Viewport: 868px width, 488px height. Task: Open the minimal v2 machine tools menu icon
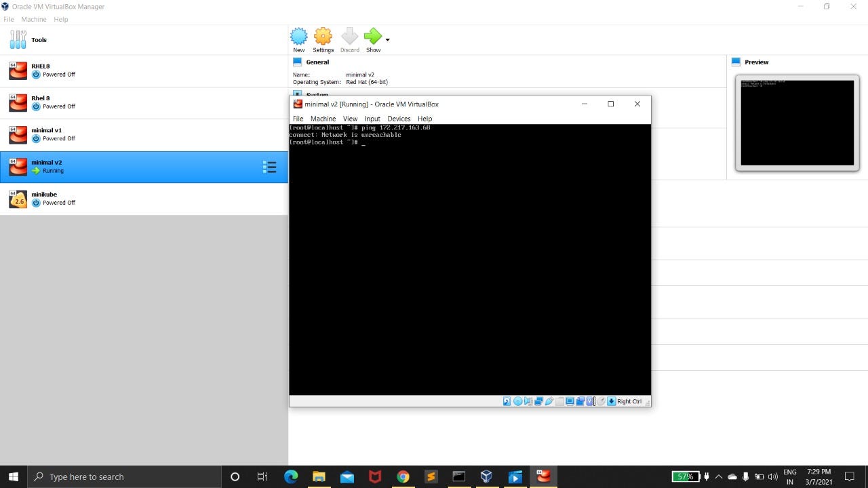click(269, 167)
